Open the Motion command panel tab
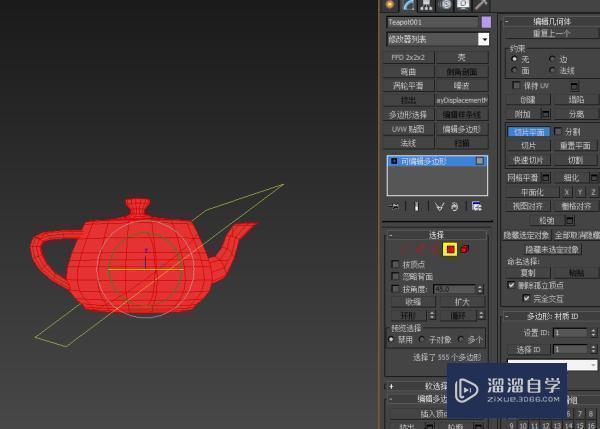 (445, 5)
